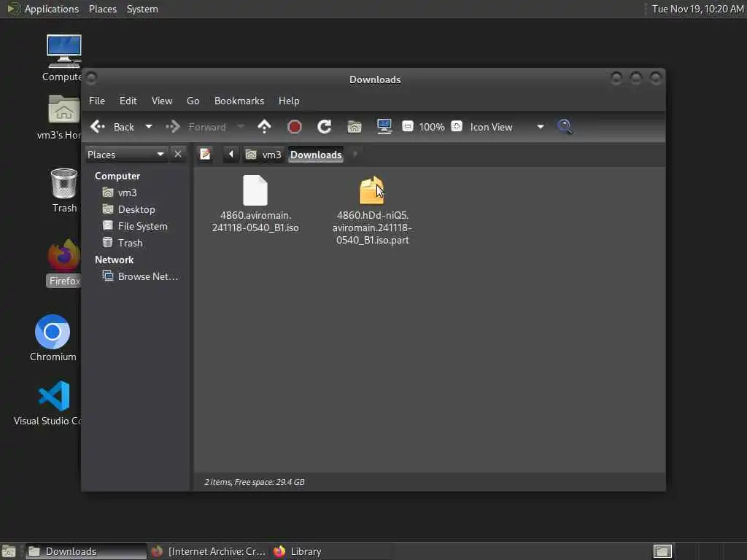
Task: Click the clock showing Tue Nov 19
Action: pos(697,9)
